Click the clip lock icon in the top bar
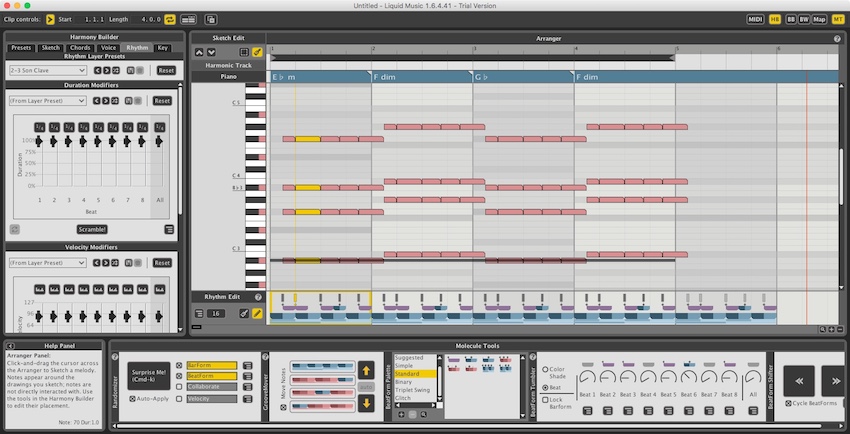This screenshot has width=850, height=434. [211, 20]
